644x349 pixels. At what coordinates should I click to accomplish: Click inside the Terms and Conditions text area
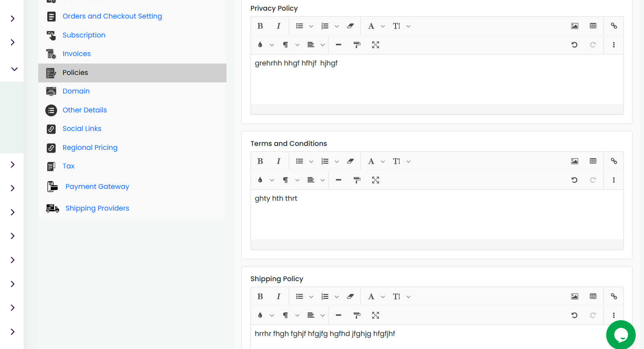(x=437, y=215)
